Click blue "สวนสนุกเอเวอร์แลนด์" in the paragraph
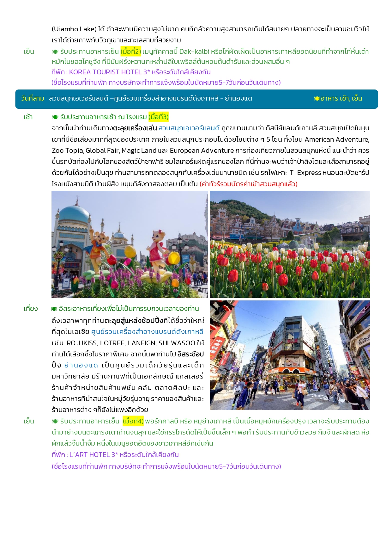This screenshot has height=555, width=392. point(189,128)
